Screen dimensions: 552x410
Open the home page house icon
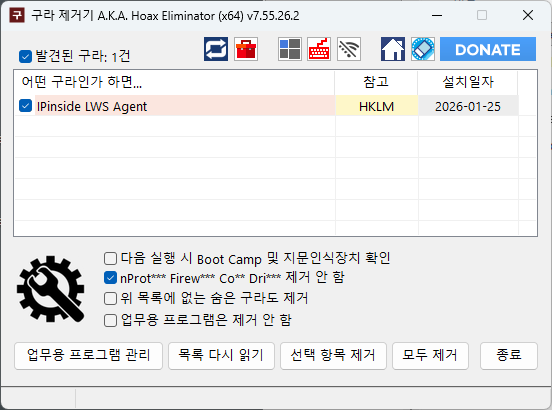coord(393,49)
